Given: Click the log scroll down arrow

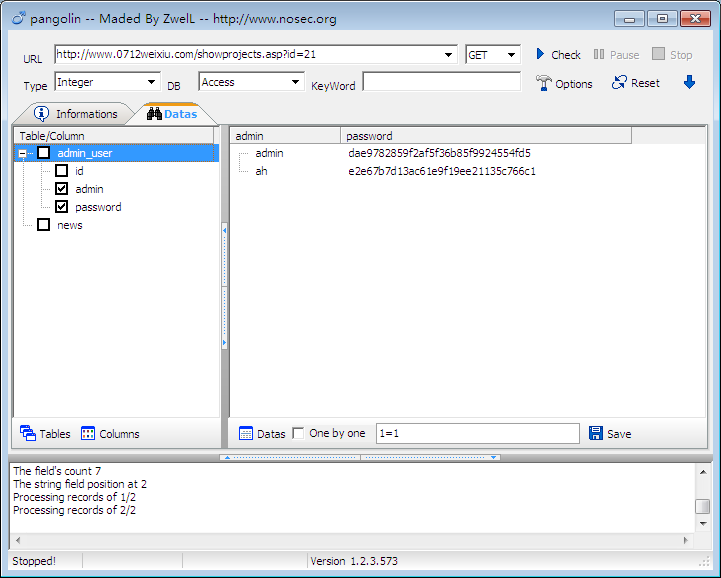Looking at the screenshot, I should [x=703, y=524].
